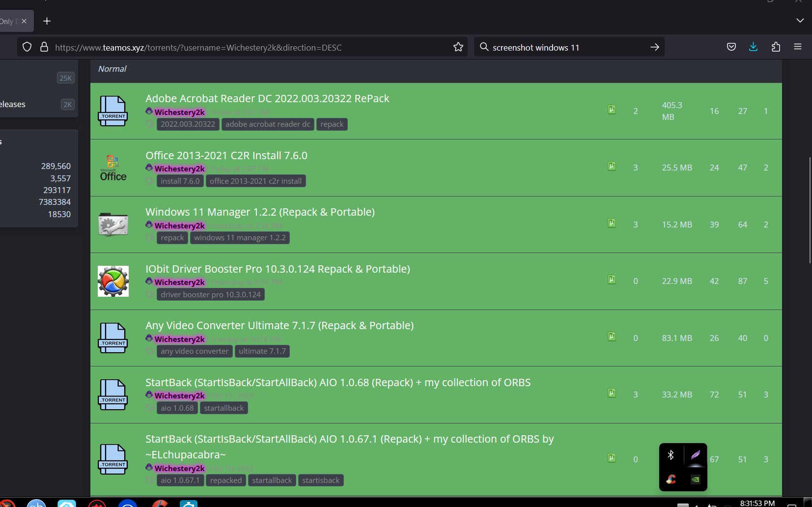Bookmark this page with star icon
The height and width of the screenshot is (507, 812).
click(458, 47)
